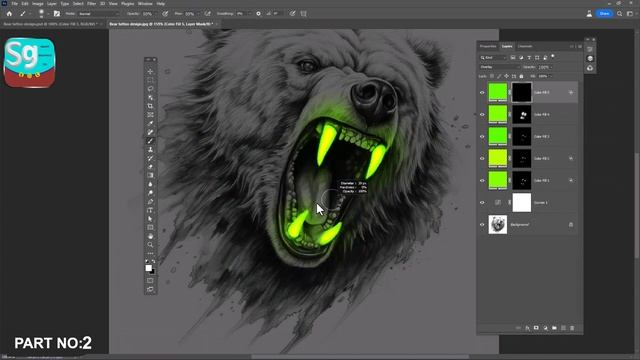Click the Home icon in options bar

coord(9,13)
